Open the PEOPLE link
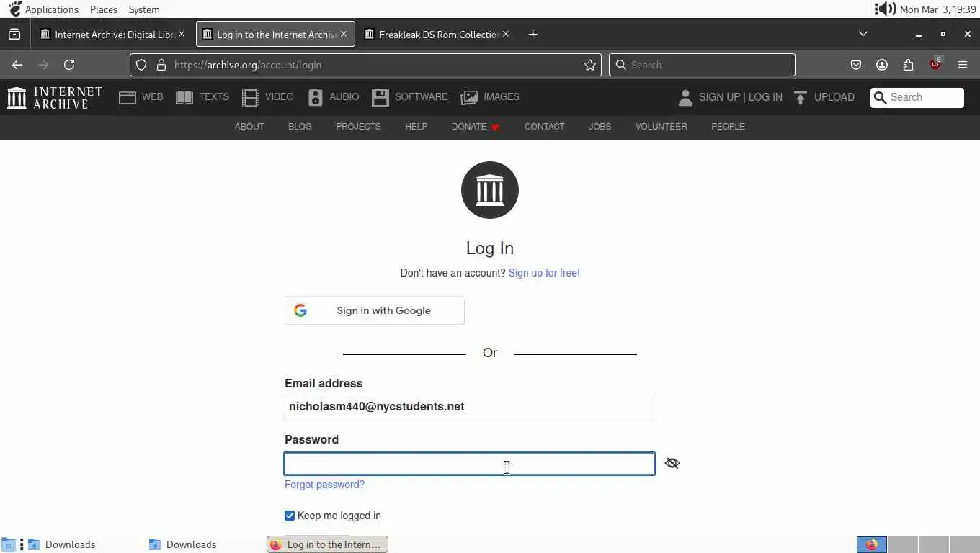Viewport: 980px width, 553px height. tap(728, 127)
